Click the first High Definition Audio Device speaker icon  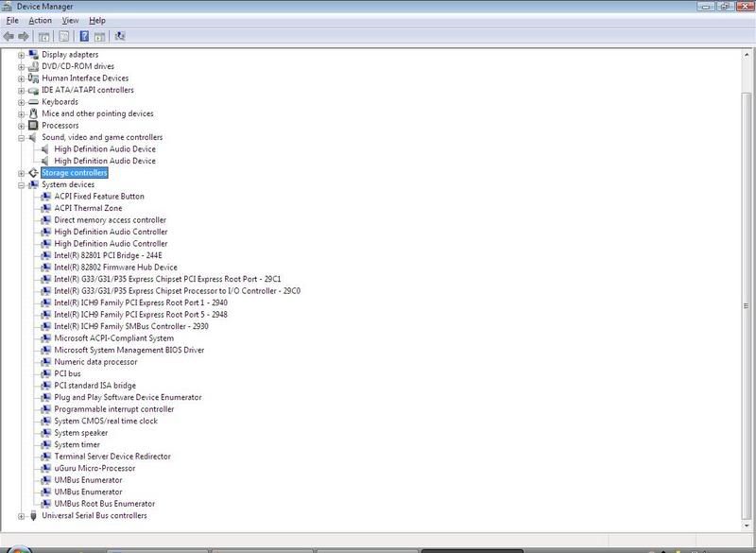pyautogui.click(x=45, y=149)
